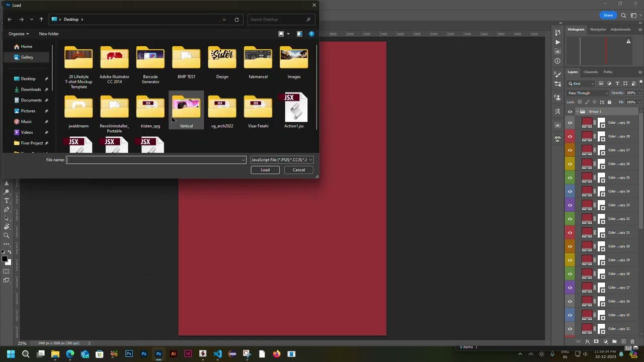The height and width of the screenshot is (362, 644).
Task: Lock all padlock icon in Layers panel
Action: tap(609, 102)
